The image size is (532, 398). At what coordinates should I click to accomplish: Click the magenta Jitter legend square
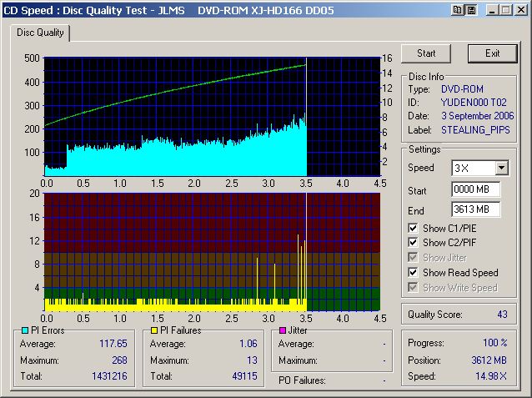coord(284,331)
